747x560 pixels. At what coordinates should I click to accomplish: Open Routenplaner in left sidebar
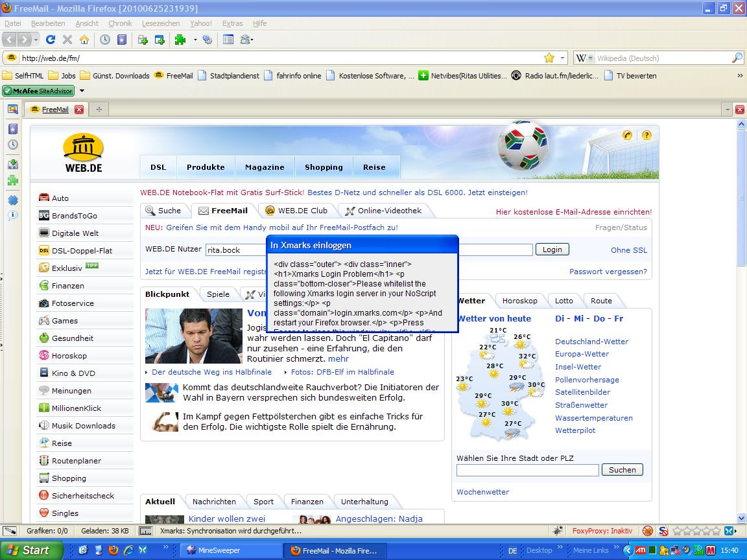point(77,461)
